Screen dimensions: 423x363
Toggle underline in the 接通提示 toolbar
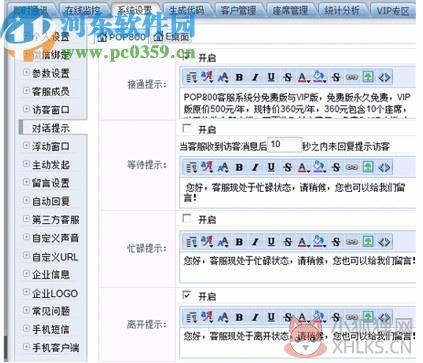click(x=271, y=77)
